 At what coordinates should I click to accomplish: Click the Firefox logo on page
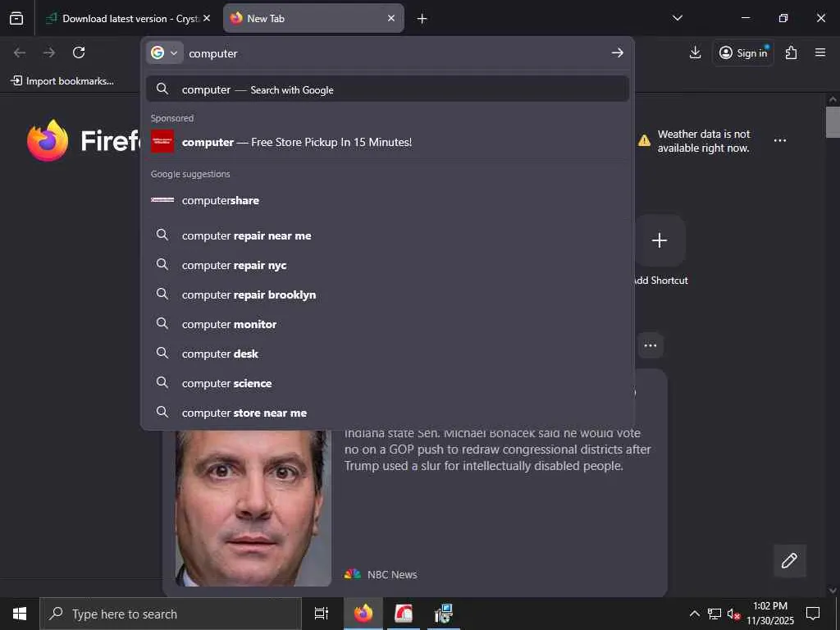(x=48, y=140)
